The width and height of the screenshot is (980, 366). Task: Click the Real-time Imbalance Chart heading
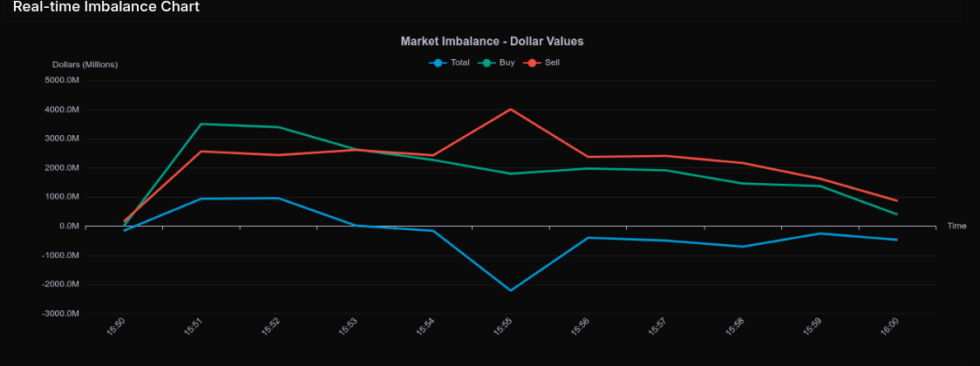coord(105,7)
